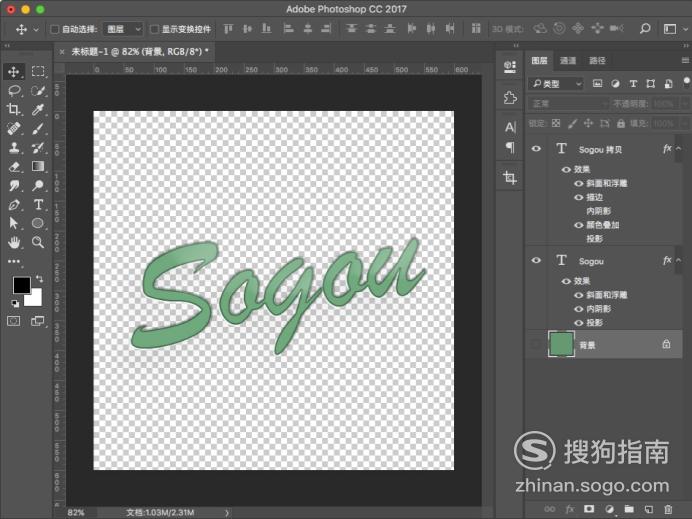Viewport: 692px width, 519px height.
Task: Open the 类型 layer filter dropdown
Action: click(x=556, y=83)
